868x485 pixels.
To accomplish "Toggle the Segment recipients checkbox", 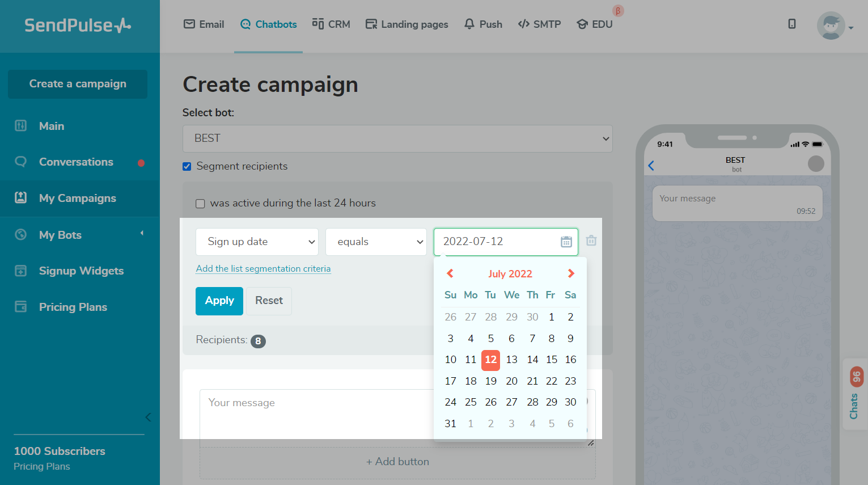I will pyautogui.click(x=187, y=167).
